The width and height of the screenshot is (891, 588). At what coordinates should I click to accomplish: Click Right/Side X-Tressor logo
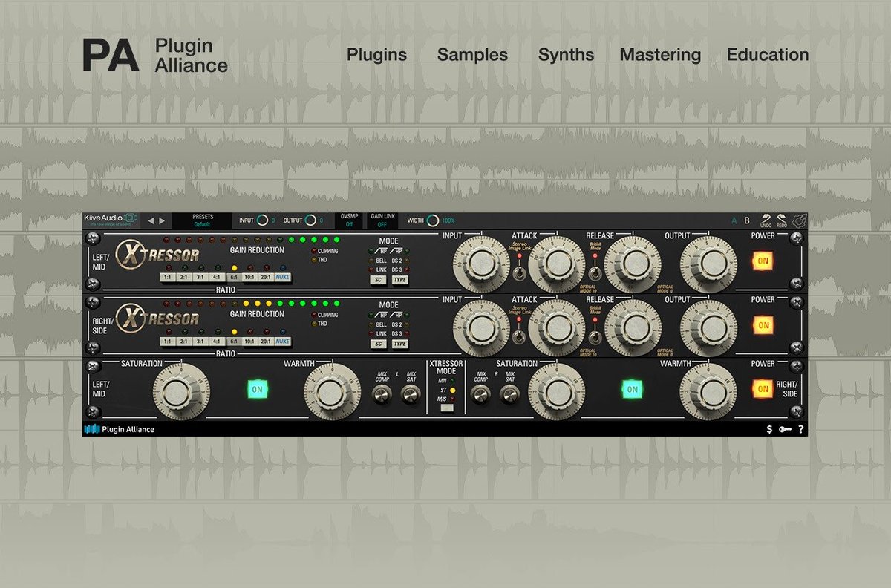tap(157, 319)
